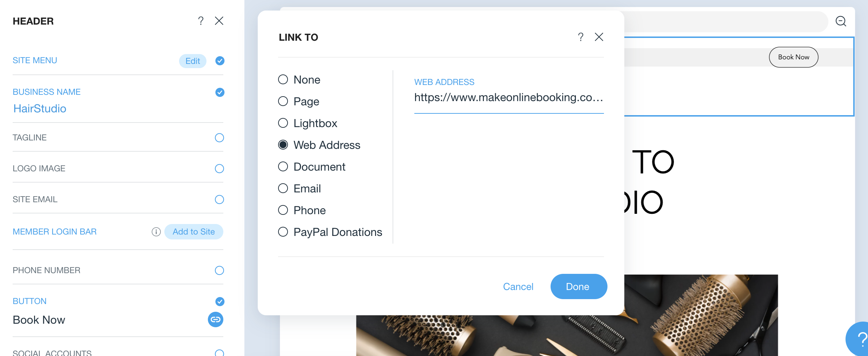868x356 pixels.
Task: Enable the Logo Image option
Action: (x=219, y=169)
